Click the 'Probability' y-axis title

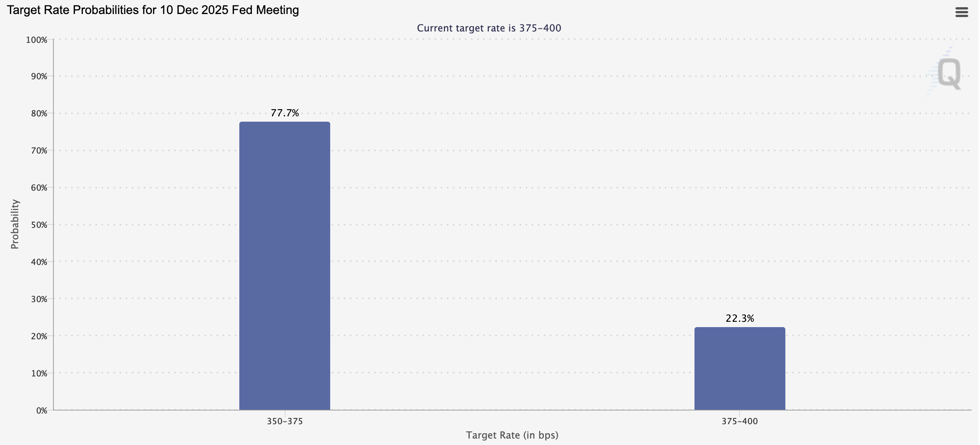pyautogui.click(x=15, y=224)
